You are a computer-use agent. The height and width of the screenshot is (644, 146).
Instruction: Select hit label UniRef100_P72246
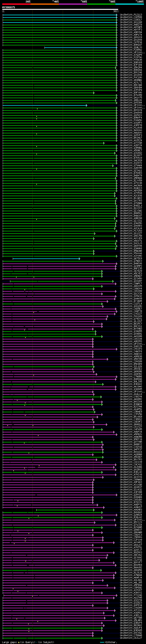(x=131, y=596)
